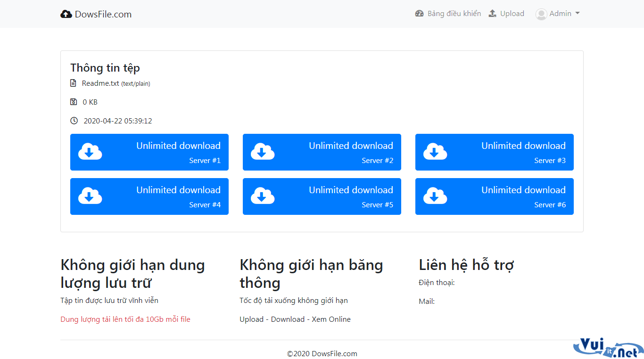Click the DowsFile.com brand link
644x359 pixels.
96,14
